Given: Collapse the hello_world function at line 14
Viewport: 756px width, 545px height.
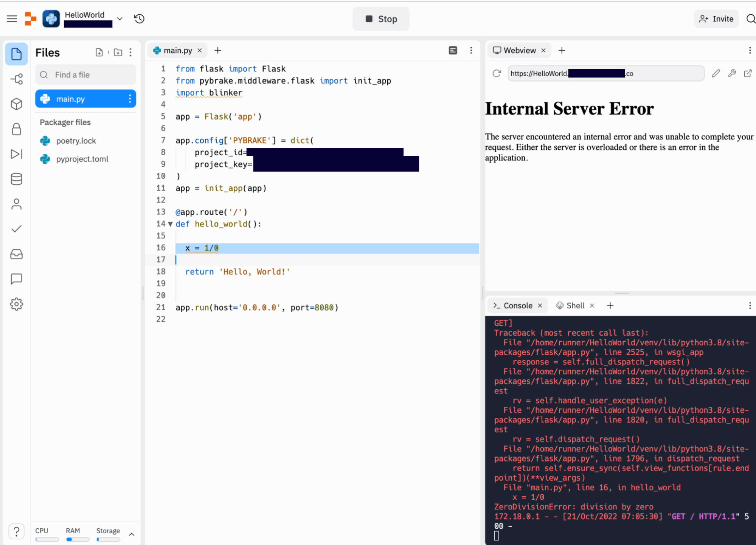Looking at the screenshot, I should pyautogui.click(x=170, y=224).
